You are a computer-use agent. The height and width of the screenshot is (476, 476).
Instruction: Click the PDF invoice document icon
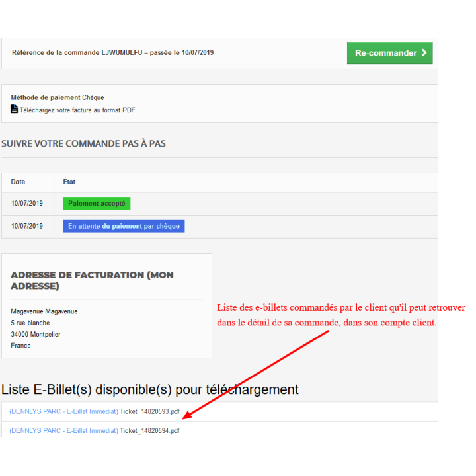14,109
